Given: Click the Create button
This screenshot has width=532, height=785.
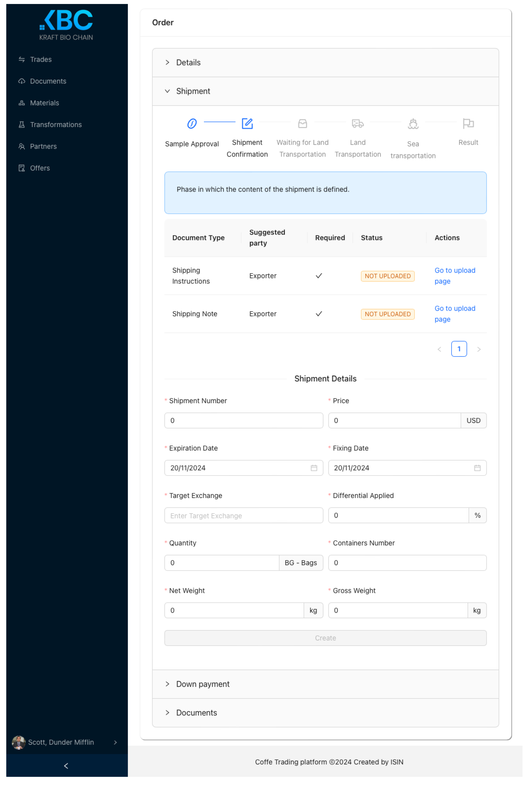Looking at the screenshot, I should pyautogui.click(x=325, y=638).
